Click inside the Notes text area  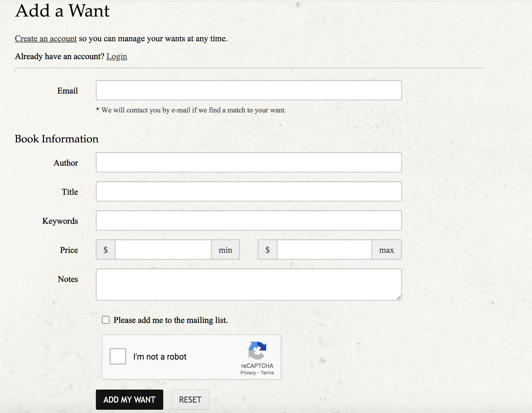(x=249, y=284)
